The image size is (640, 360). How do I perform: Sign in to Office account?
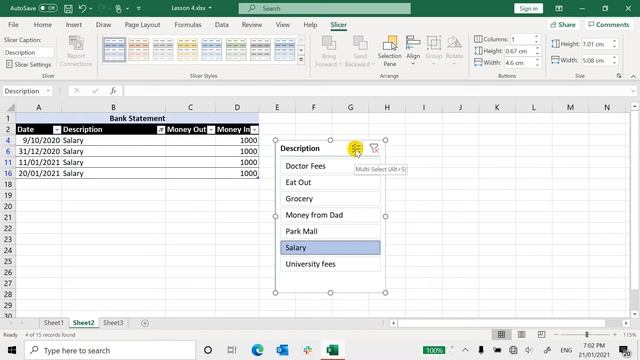point(528,8)
